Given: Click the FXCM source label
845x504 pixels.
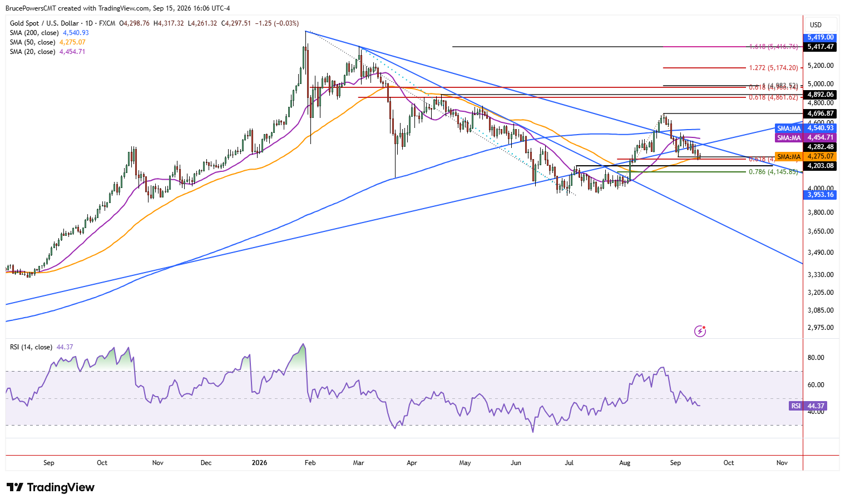Looking at the screenshot, I should pyautogui.click(x=107, y=23).
